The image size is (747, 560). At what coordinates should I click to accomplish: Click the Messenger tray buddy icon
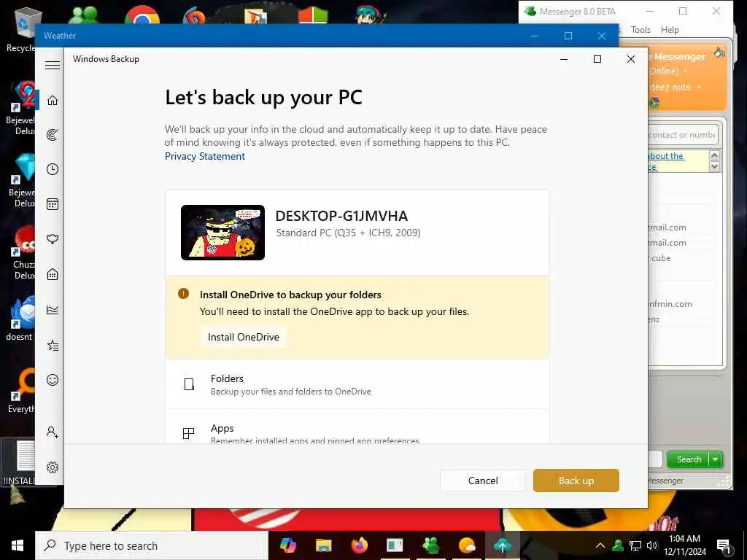point(618,545)
